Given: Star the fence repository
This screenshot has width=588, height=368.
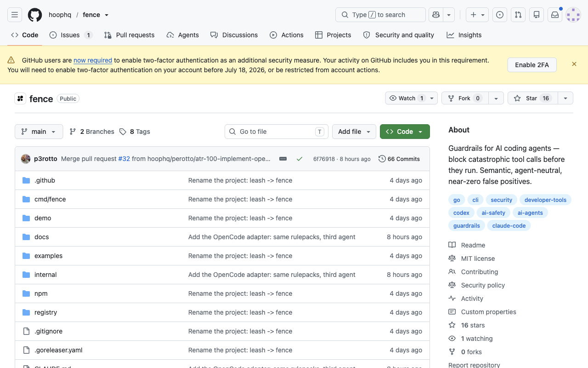Looking at the screenshot, I should pos(533,98).
